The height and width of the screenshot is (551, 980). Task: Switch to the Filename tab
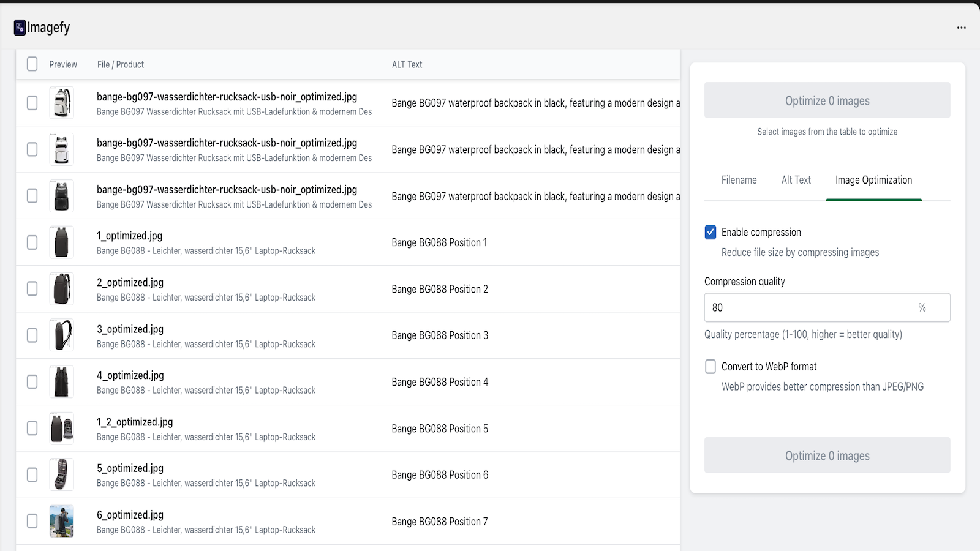coord(739,180)
